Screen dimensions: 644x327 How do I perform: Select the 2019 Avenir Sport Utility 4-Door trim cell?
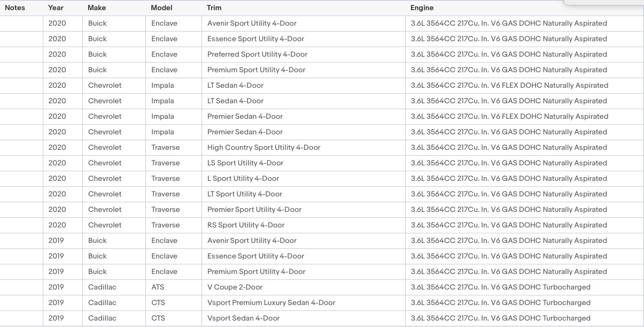(x=304, y=241)
